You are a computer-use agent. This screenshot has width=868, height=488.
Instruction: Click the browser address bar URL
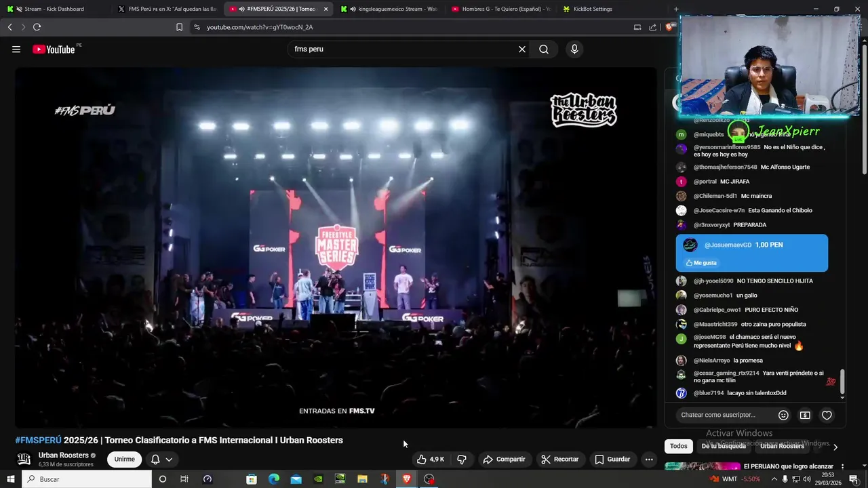pos(260,27)
